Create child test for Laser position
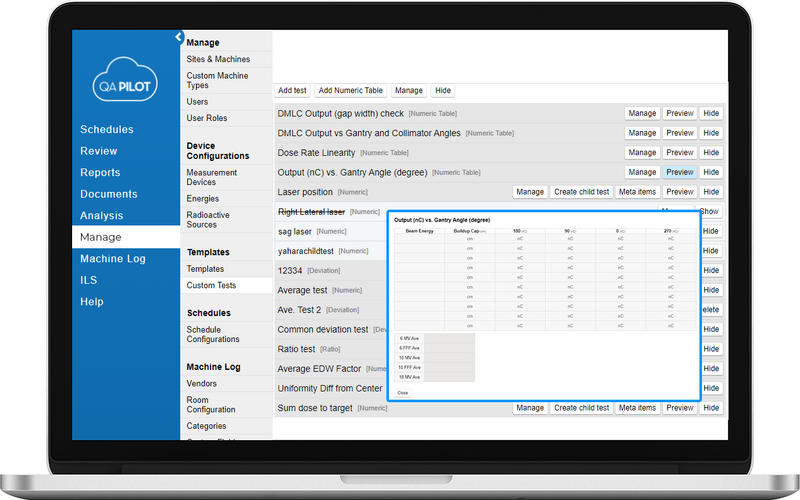Image resolution: width=800 pixels, height=500 pixels. pyautogui.click(x=579, y=192)
